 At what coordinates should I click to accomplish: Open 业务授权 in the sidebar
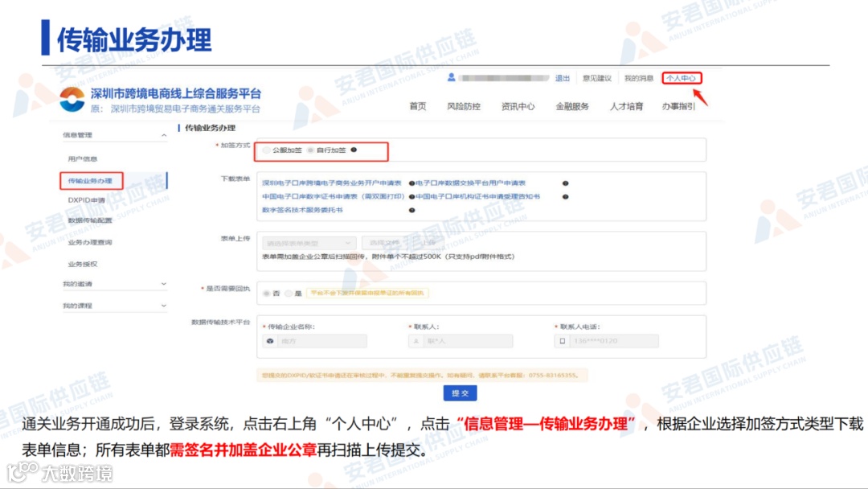[83, 264]
